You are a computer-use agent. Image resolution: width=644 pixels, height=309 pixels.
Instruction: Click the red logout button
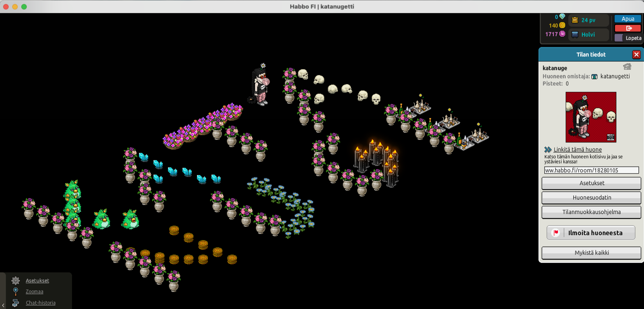coord(628,28)
